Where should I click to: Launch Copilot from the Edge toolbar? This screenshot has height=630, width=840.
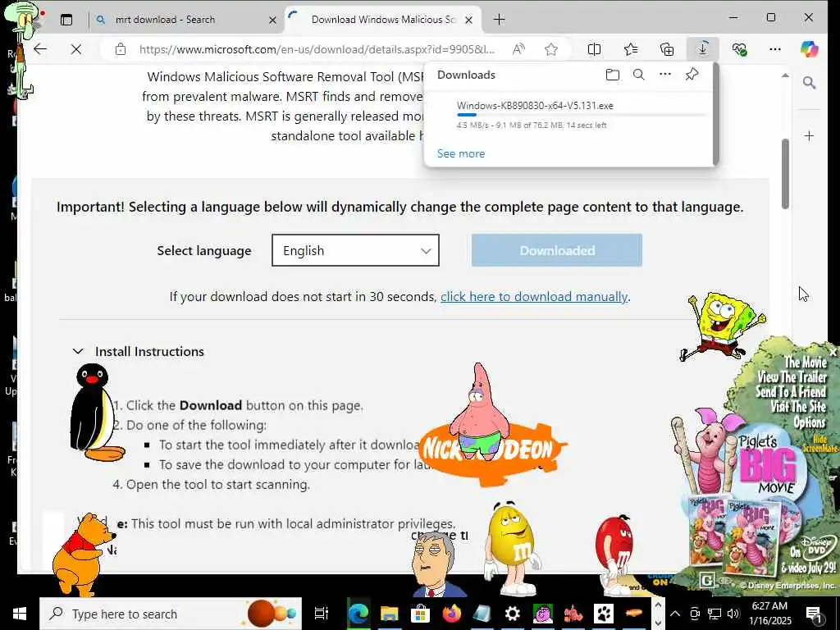[810, 49]
